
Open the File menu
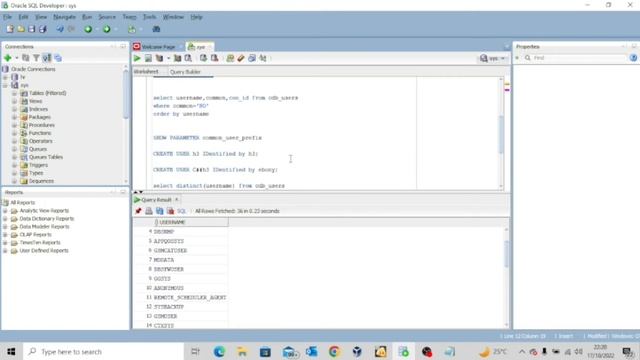tap(7, 17)
